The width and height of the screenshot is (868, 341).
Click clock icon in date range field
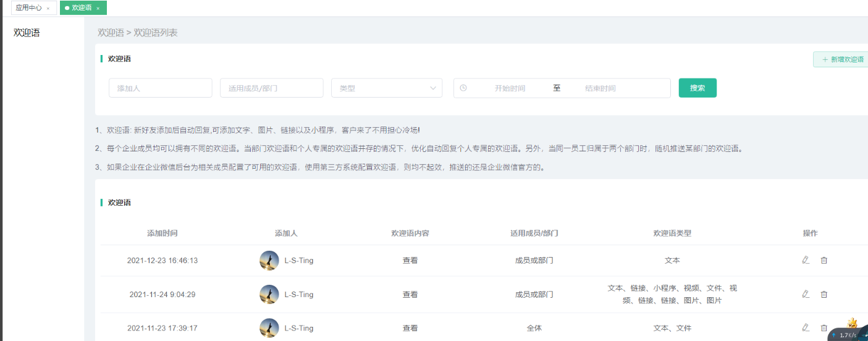(x=463, y=88)
